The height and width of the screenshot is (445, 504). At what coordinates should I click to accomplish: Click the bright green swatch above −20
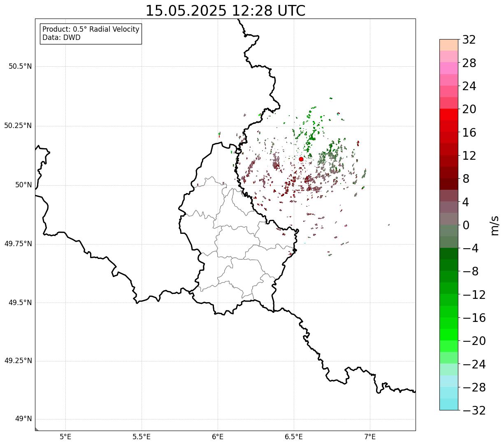(449, 335)
